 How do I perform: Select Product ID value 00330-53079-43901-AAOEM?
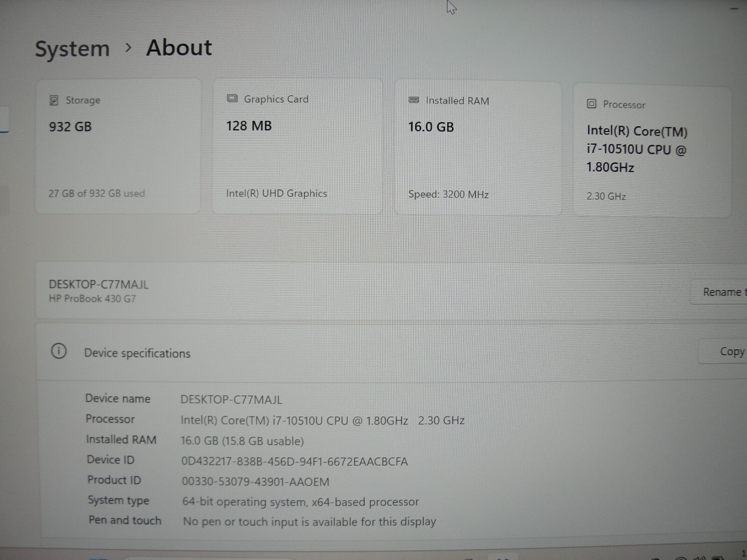[x=255, y=482]
